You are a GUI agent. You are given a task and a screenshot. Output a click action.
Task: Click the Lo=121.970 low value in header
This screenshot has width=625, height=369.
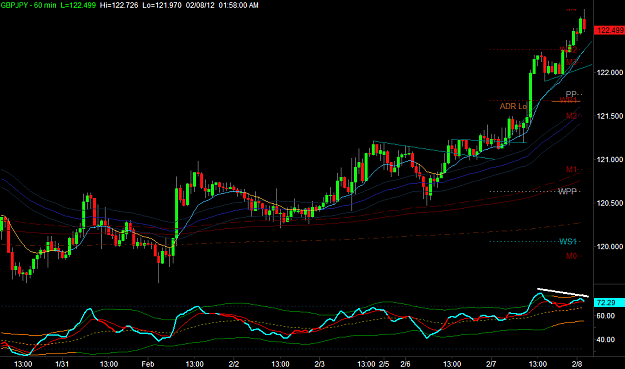(162, 5)
